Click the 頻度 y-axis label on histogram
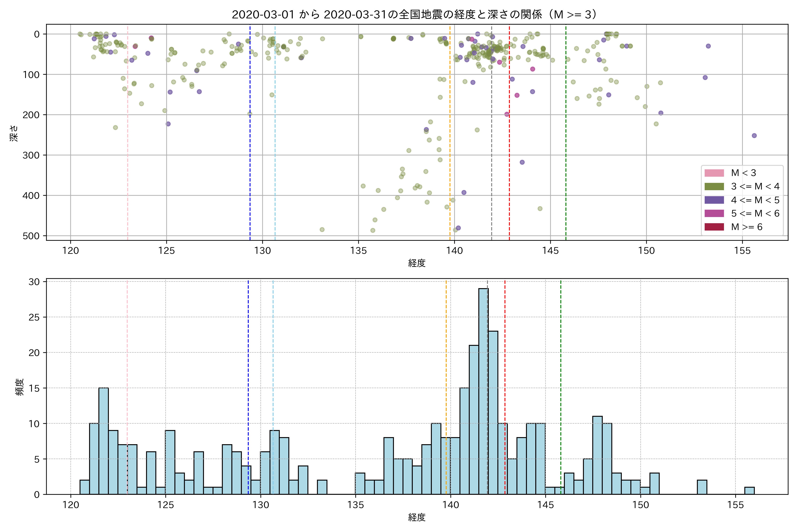The image size is (798, 532). (x=20, y=387)
